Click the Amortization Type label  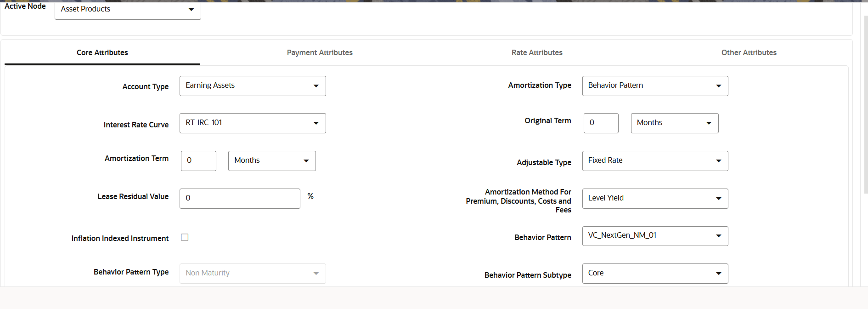point(540,85)
